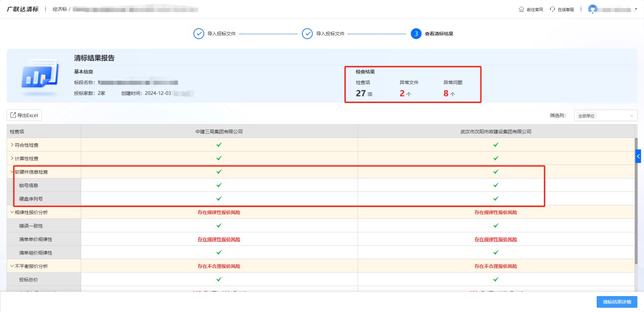
Task: Collapse the 不平衡报价分析 row
Action: pos(12,266)
